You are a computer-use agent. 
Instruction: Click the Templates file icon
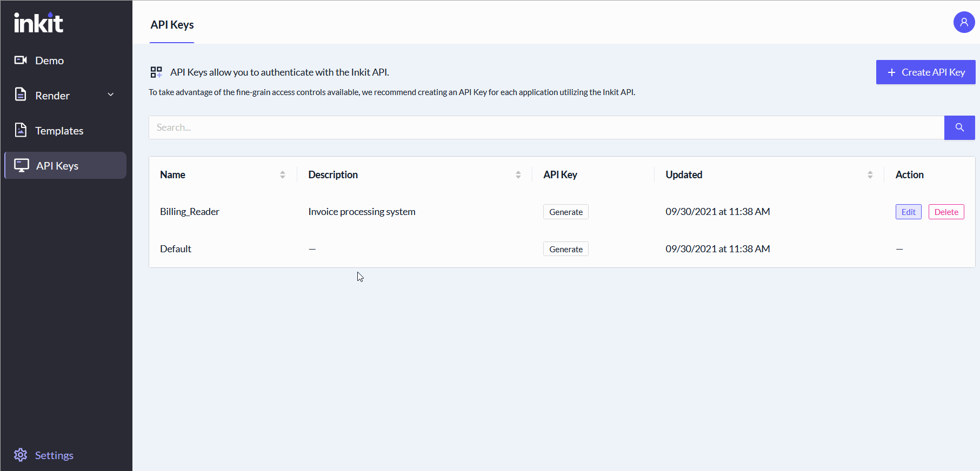pyautogui.click(x=21, y=130)
